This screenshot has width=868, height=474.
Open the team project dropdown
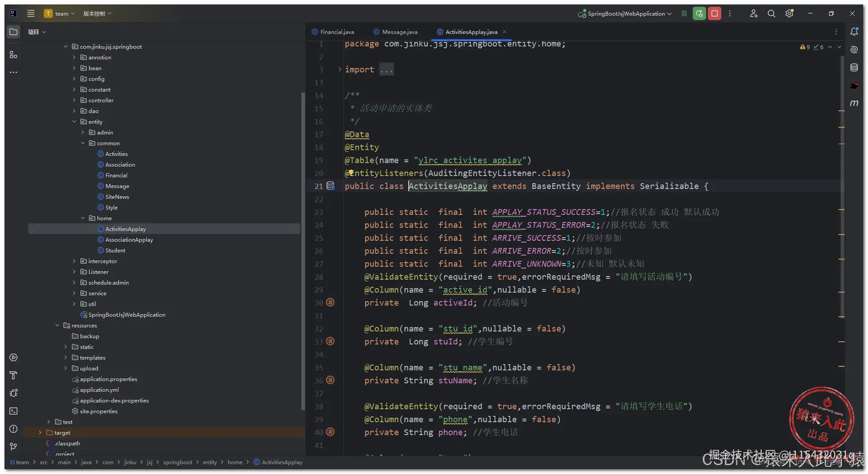pyautogui.click(x=59, y=13)
